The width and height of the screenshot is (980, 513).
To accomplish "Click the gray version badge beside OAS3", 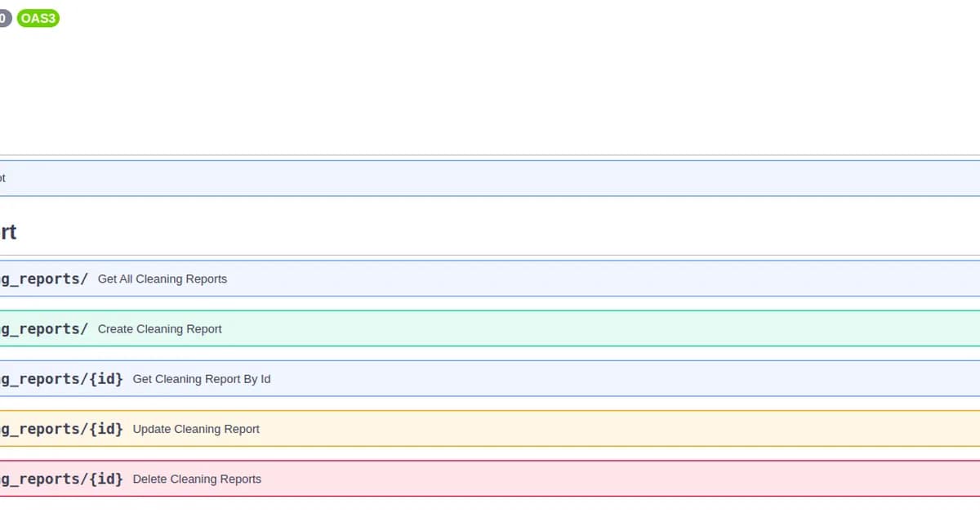I will coord(3,18).
